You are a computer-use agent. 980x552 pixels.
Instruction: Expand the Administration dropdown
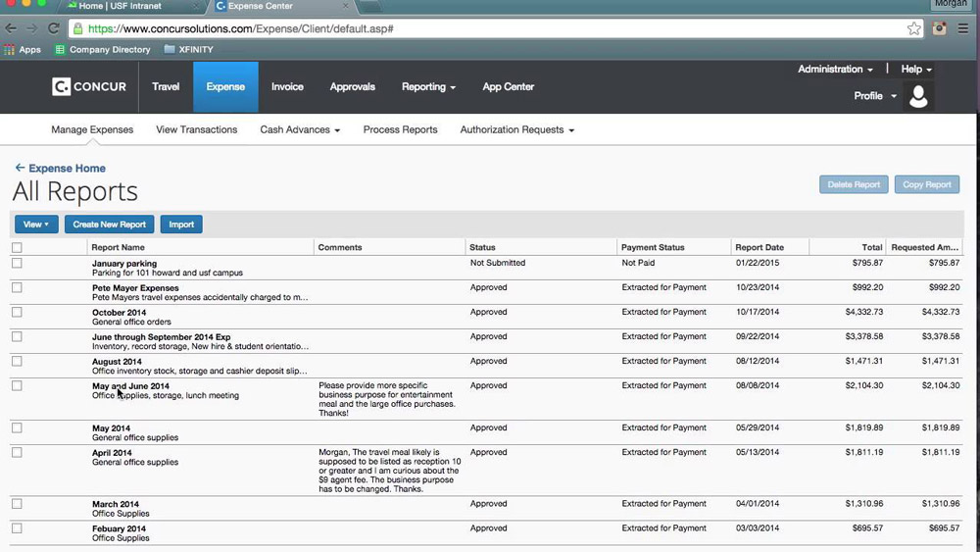tap(835, 70)
